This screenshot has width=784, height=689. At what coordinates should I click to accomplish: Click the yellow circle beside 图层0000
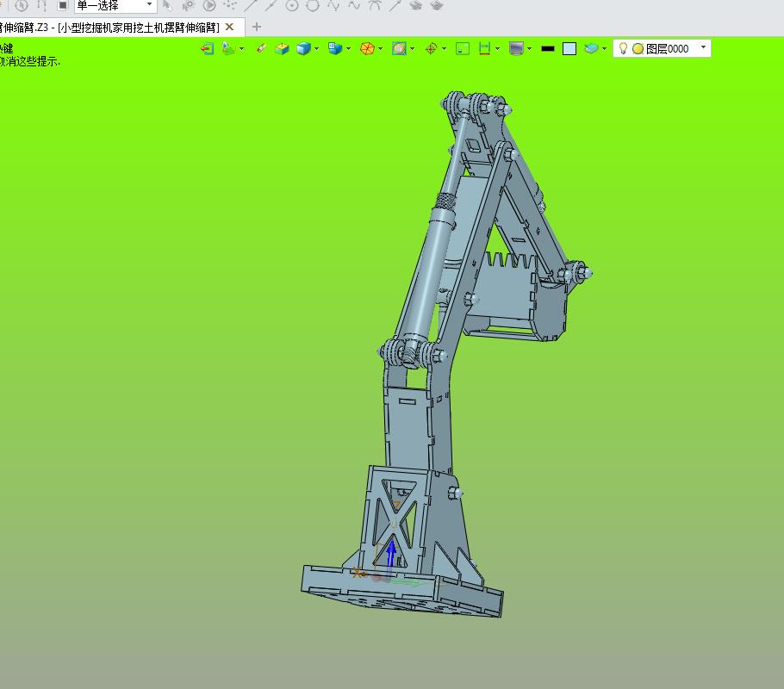(x=638, y=48)
